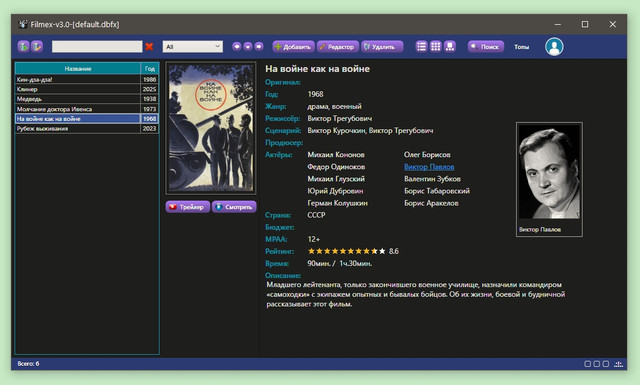Click the Смотреть watch button
This screenshot has height=385, width=640.
[234, 207]
